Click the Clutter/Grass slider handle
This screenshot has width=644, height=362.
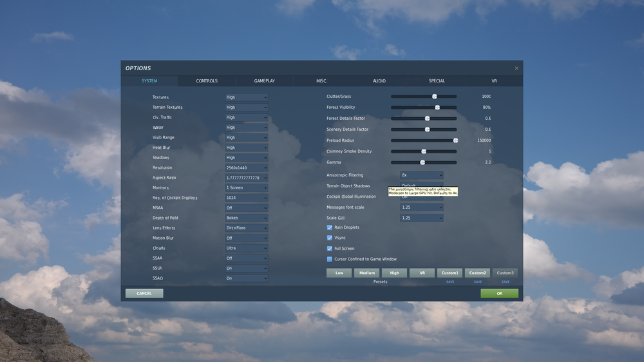coord(435,97)
